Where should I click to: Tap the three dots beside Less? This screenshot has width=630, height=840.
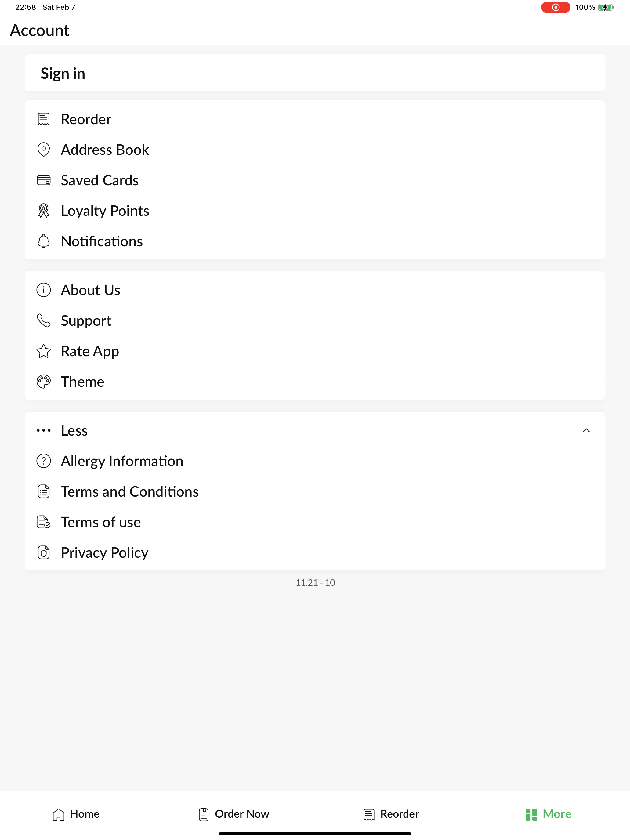[x=44, y=430]
